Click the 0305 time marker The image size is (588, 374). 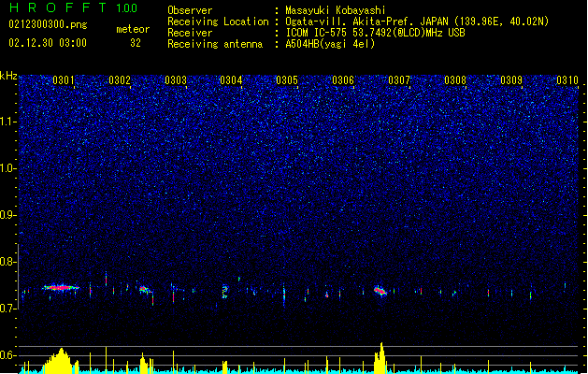pyautogui.click(x=287, y=79)
